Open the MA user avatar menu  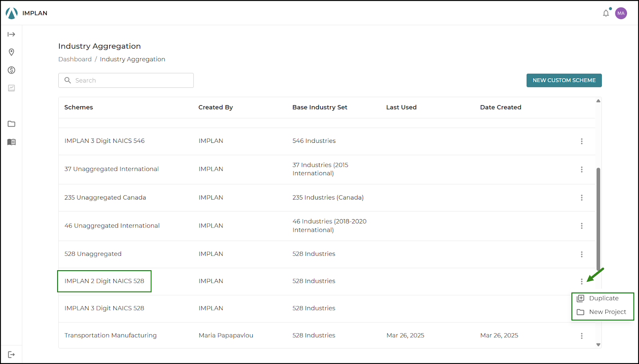pos(621,13)
